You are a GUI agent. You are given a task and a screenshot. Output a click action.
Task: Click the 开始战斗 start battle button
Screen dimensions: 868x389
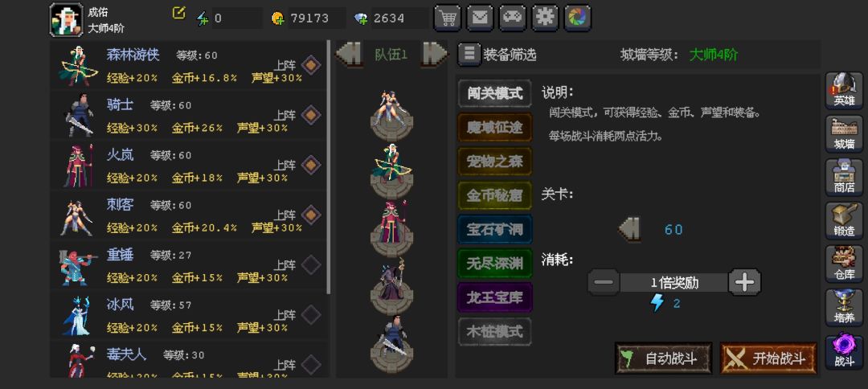coord(768,358)
